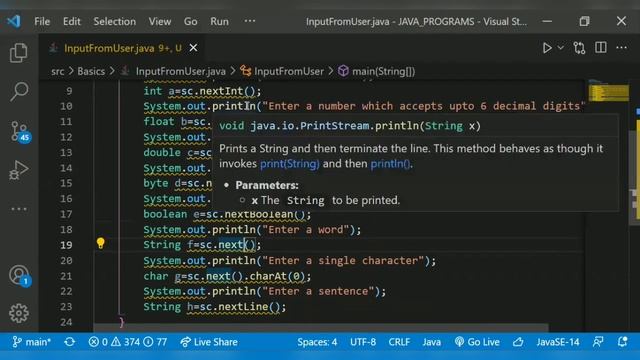Click the InputFromUser.java breadcrumb item

click(x=180, y=71)
